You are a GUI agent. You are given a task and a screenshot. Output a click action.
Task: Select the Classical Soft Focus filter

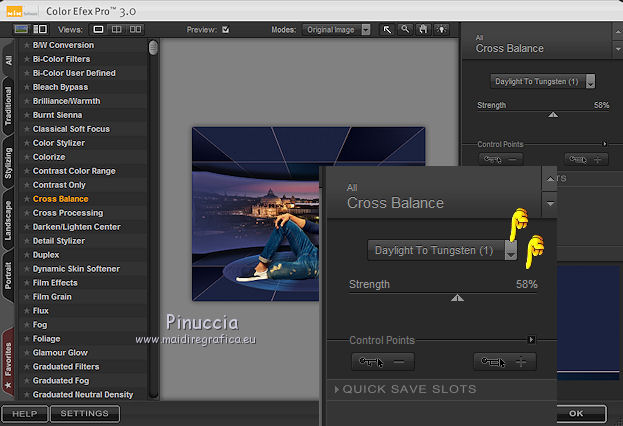click(x=71, y=129)
